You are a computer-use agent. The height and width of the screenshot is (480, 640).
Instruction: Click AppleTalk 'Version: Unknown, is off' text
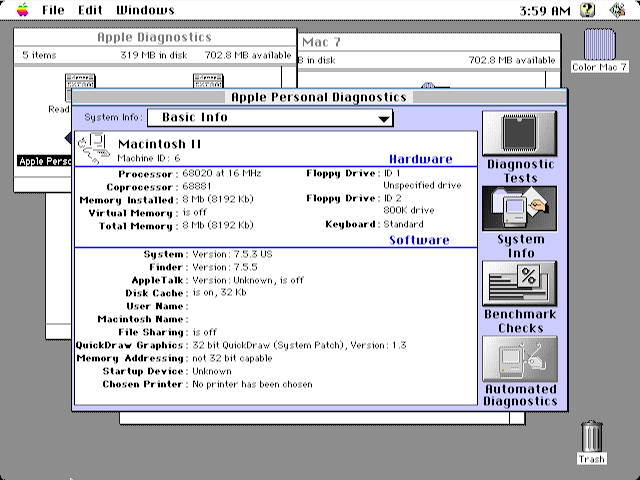248,280
